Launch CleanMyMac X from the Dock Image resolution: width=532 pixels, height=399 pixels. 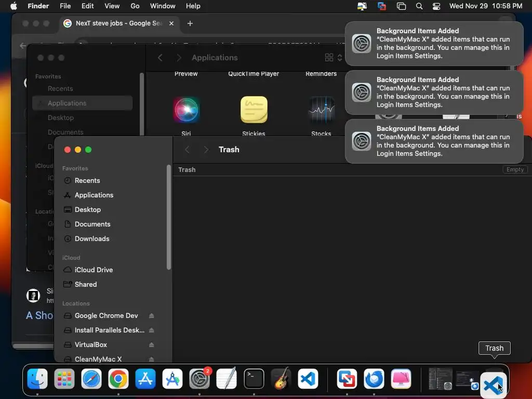point(401,379)
